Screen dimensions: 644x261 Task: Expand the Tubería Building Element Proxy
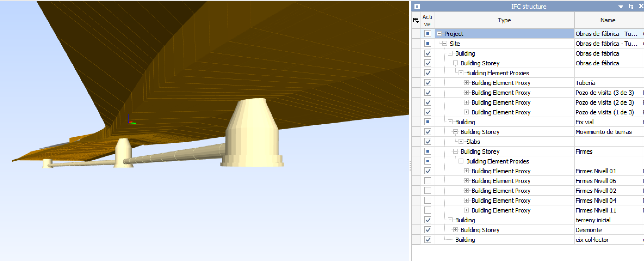466,83
